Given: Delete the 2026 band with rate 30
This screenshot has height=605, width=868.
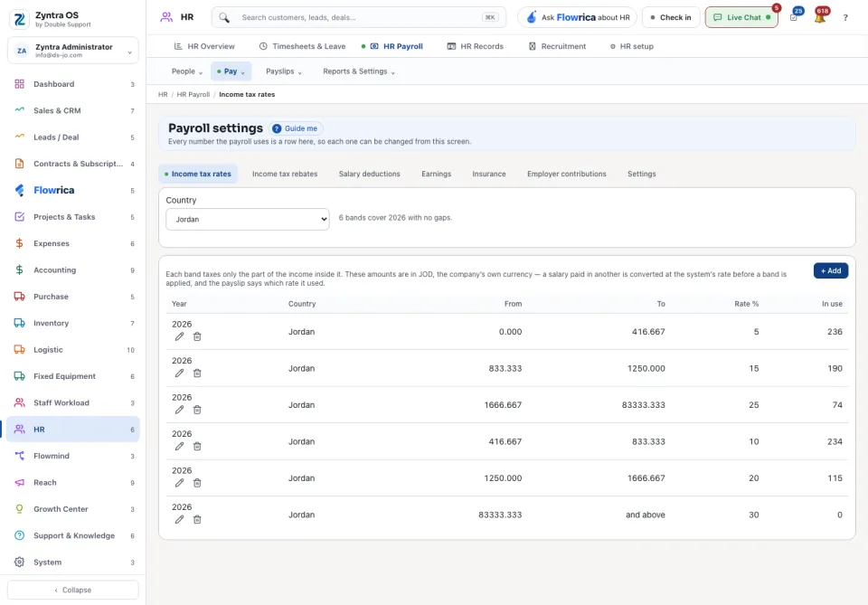Looking at the screenshot, I should [x=197, y=519].
